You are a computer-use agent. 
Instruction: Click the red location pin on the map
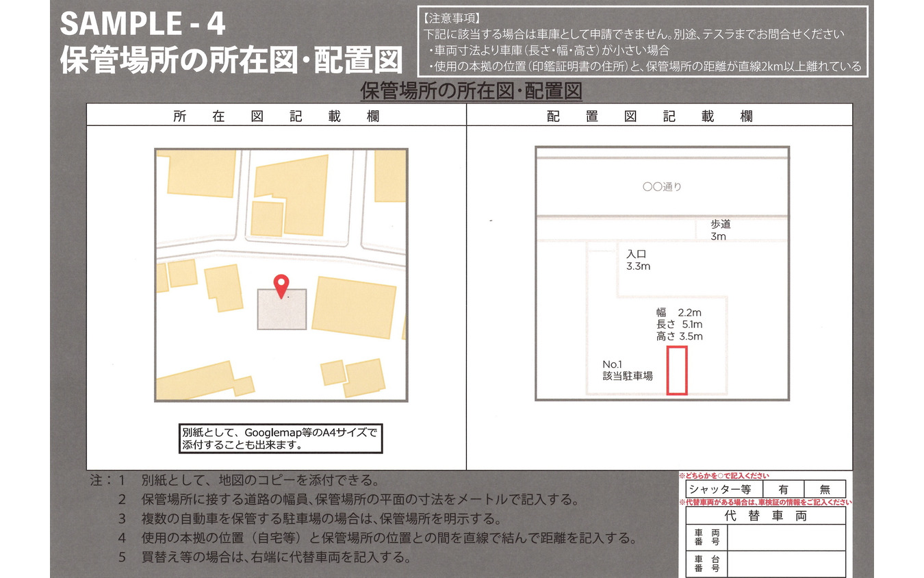pyautogui.click(x=281, y=286)
